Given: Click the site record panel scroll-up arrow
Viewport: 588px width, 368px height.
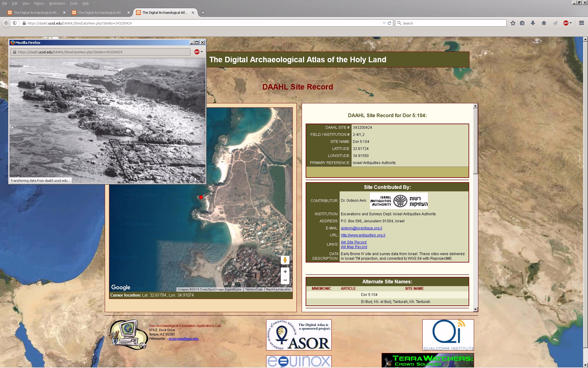Looking at the screenshot, I should [x=476, y=106].
